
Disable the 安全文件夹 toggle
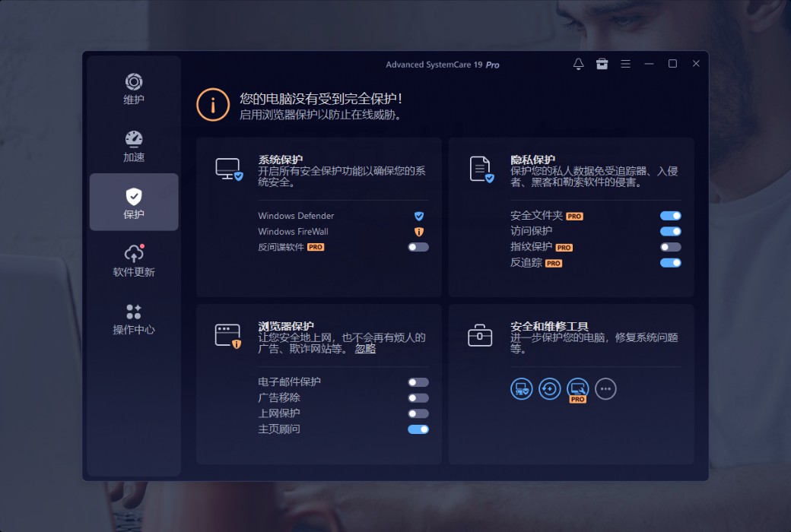670,216
